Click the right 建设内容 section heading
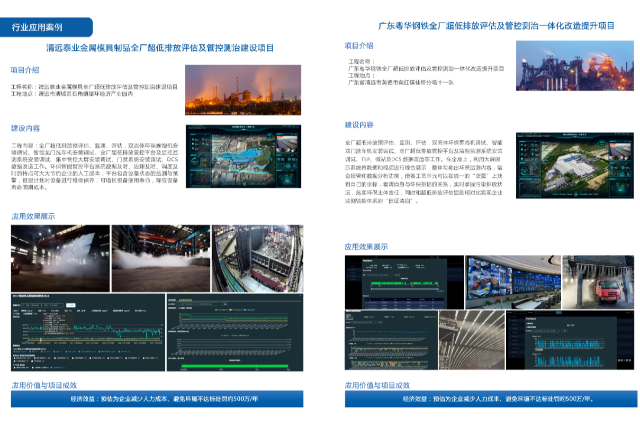The height and width of the screenshot is (426, 640). coord(359,125)
